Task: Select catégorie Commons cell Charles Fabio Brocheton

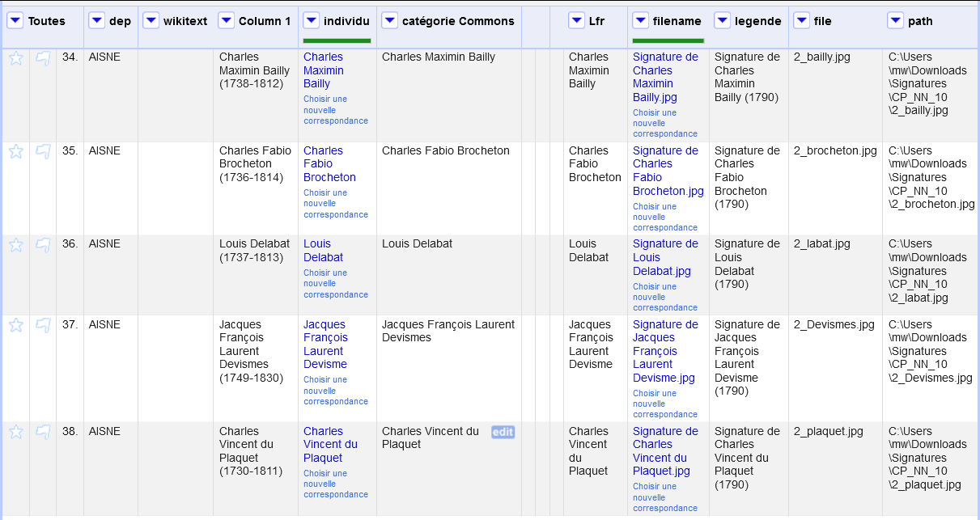Action: [449, 188]
